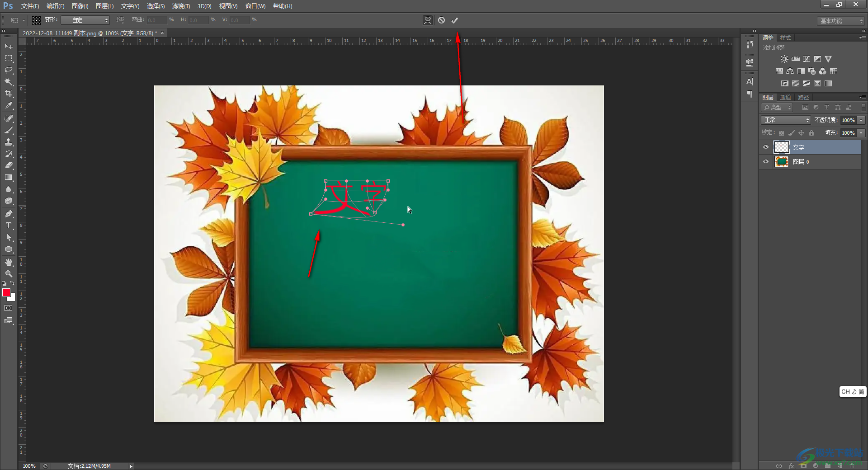Close the 2022-12-08_111449 document tab
This screenshot has width=868, height=470.
coord(162,33)
